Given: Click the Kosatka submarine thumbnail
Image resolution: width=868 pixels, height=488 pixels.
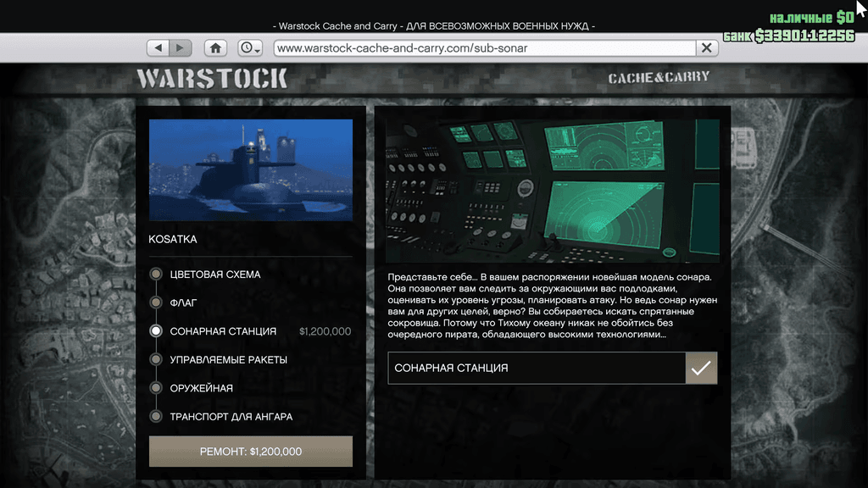Looking at the screenshot, I should pyautogui.click(x=251, y=170).
